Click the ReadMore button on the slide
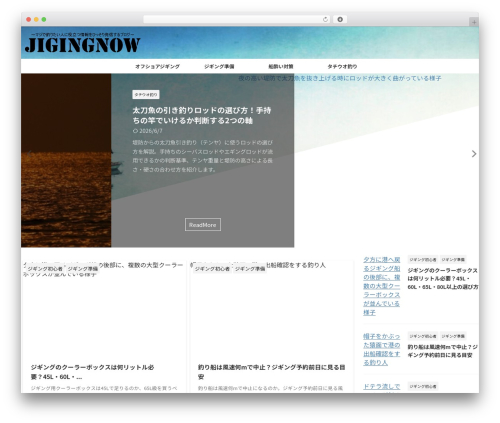Screen dimensions: 500x423 coord(203,225)
